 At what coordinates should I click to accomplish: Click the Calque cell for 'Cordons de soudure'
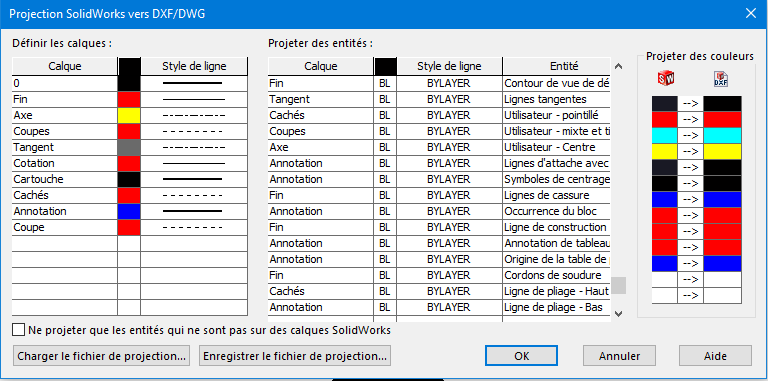click(x=321, y=275)
